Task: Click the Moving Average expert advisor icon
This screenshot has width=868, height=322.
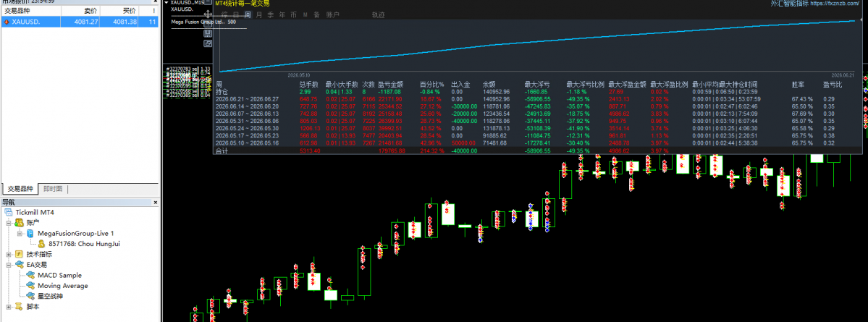Action: 30,286
